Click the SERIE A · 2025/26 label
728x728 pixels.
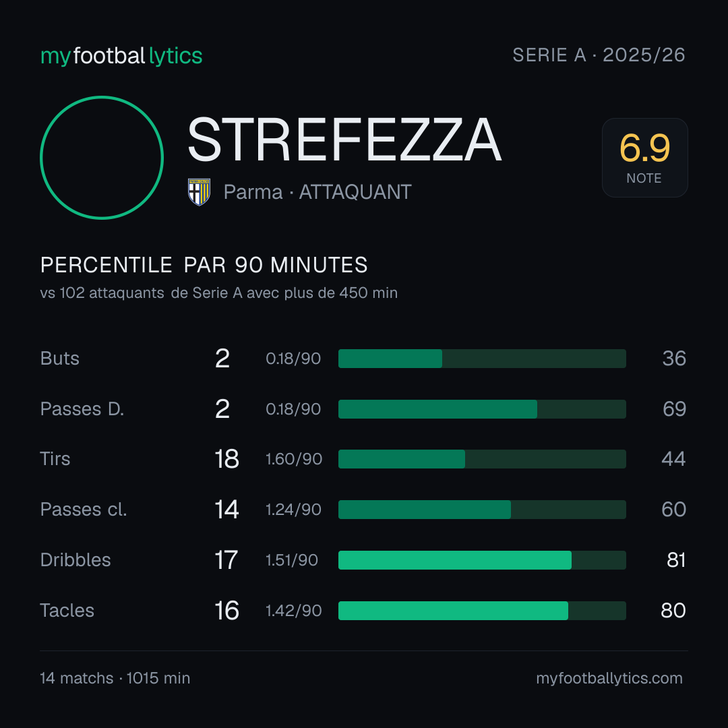[599, 55]
